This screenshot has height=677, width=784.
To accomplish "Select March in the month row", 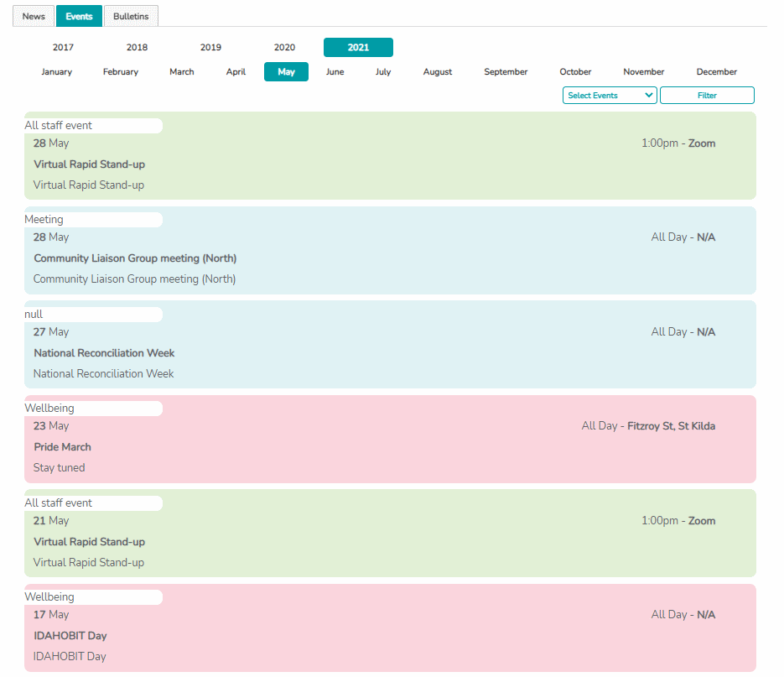I will (x=182, y=72).
